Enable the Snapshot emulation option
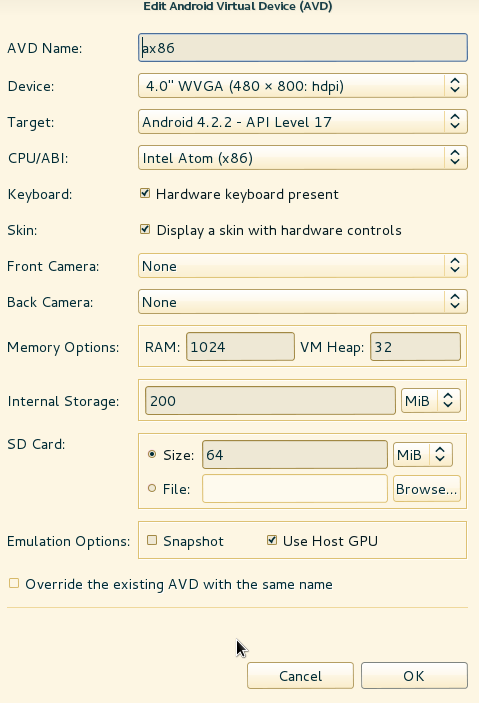This screenshot has height=703, width=479. (x=152, y=540)
